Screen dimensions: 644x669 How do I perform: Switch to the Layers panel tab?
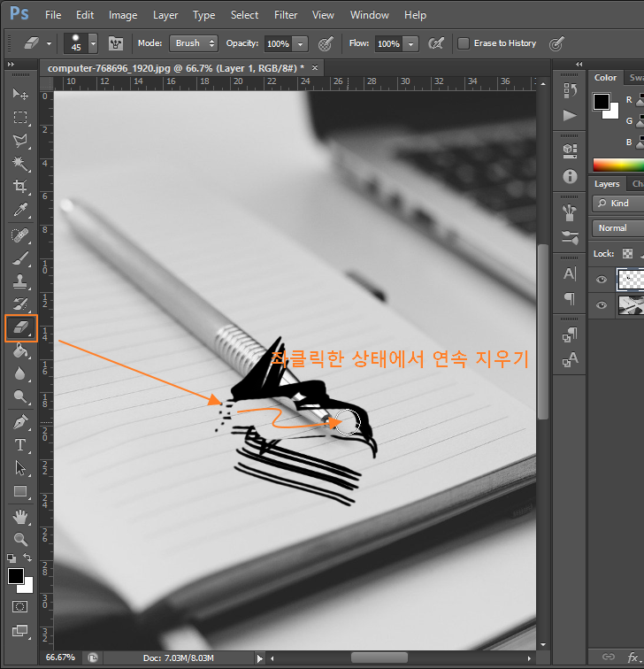coord(607,184)
